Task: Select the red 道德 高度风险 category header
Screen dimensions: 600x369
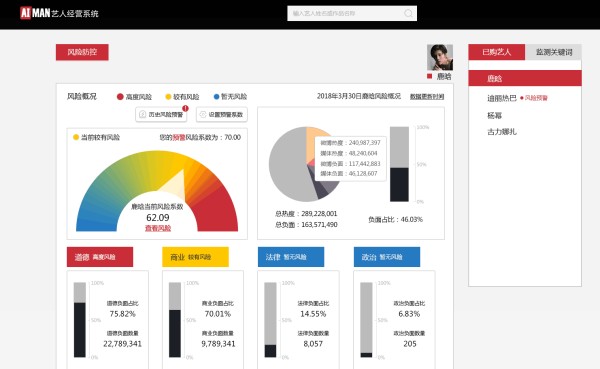Action: pyautogui.click(x=100, y=257)
